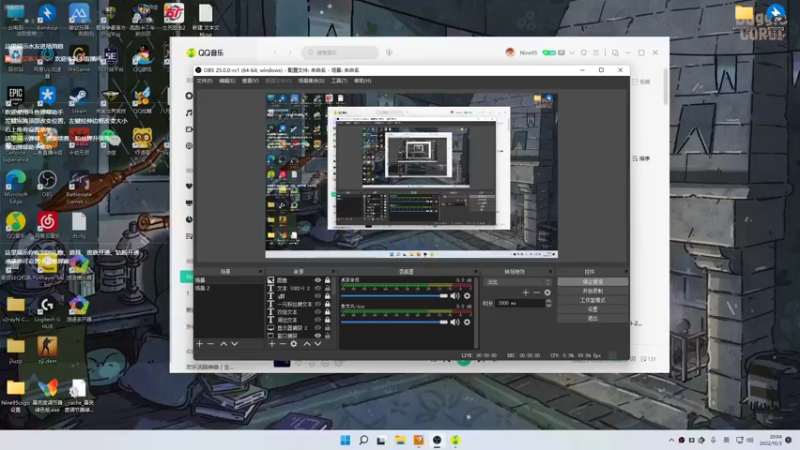
Task: Open the OBS 文件(F) menu
Action: click(205, 81)
